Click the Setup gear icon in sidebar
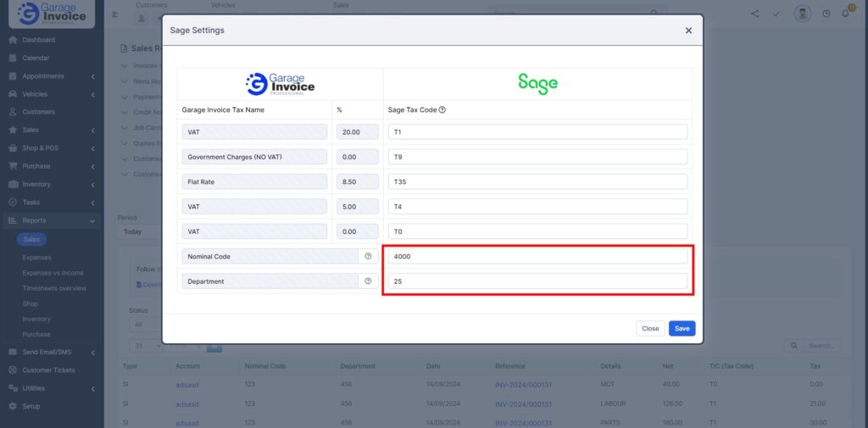This screenshot has height=428, width=868. pos(13,406)
